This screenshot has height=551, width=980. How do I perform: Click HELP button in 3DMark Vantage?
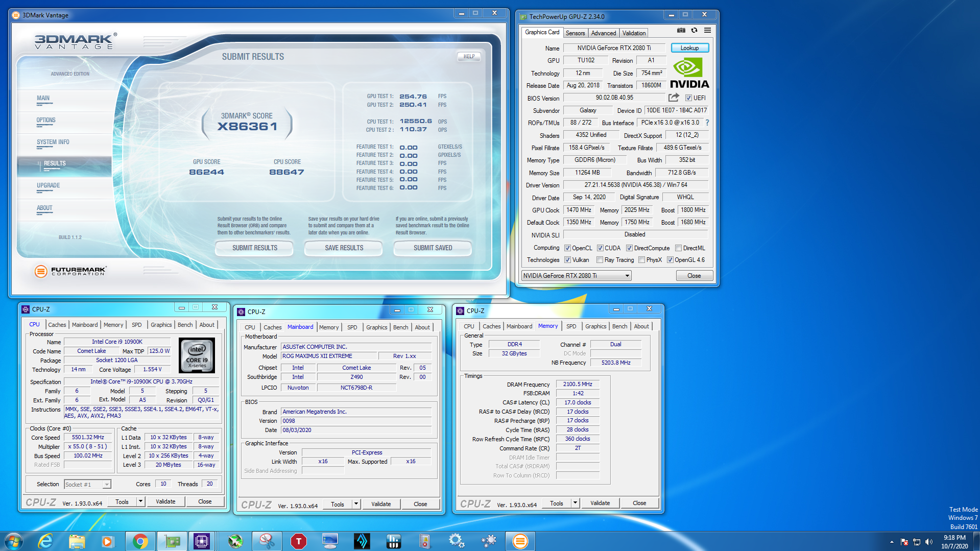[469, 56]
